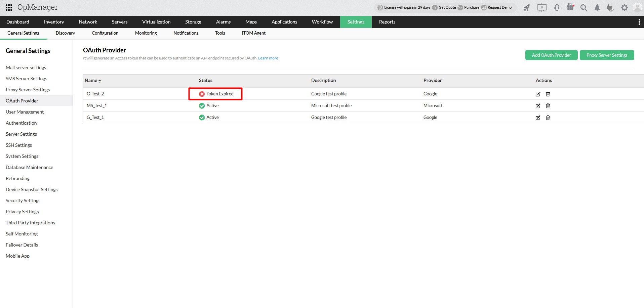The width and height of the screenshot is (644, 308).
Task: Open the demo video presentation icon
Action: point(542,7)
